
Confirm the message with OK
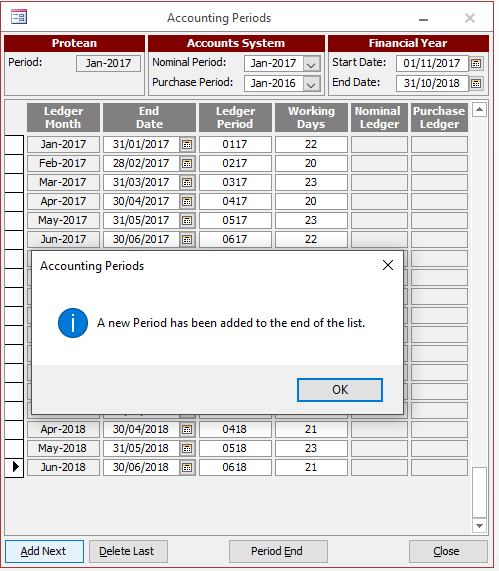point(340,390)
